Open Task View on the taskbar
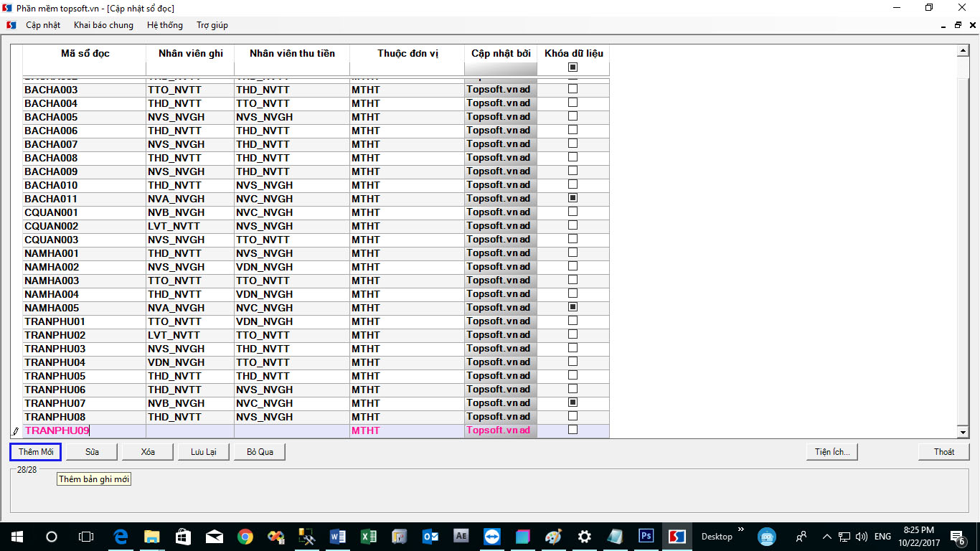This screenshot has height=551, width=980. coord(86,536)
